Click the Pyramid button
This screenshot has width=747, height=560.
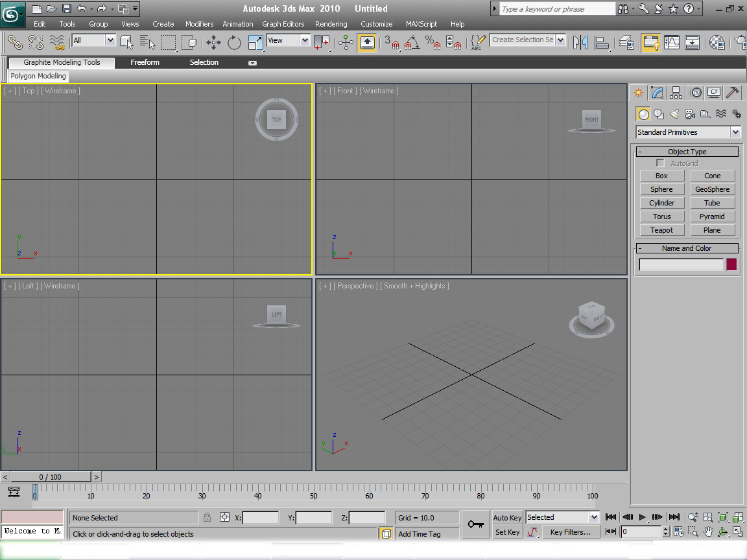click(x=712, y=216)
